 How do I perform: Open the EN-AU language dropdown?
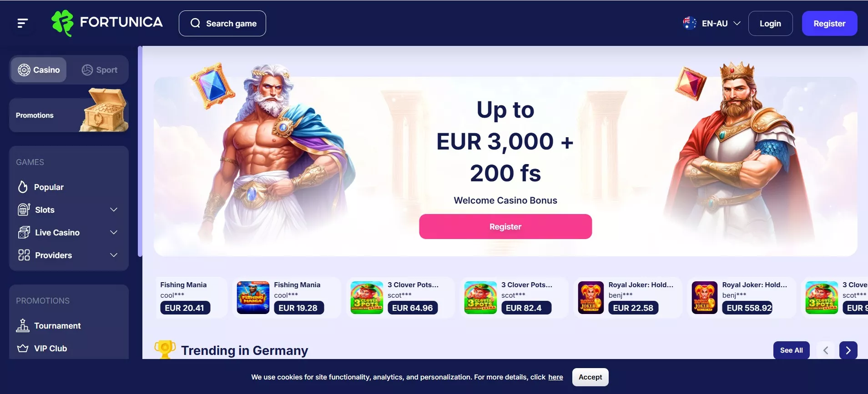tap(712, 23)
